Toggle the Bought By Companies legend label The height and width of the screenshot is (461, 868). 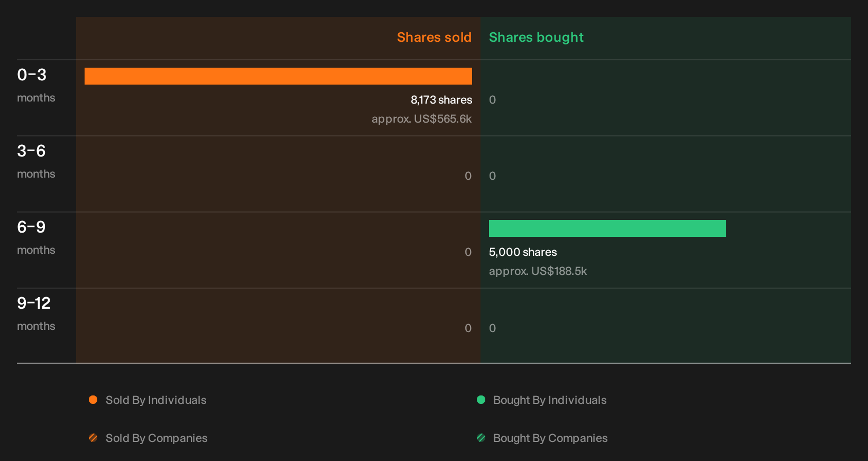point(550,438)
